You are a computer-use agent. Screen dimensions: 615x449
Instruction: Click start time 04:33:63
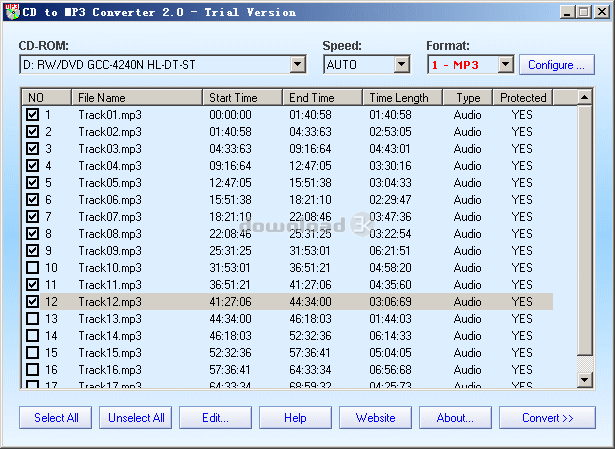[230, 149]
